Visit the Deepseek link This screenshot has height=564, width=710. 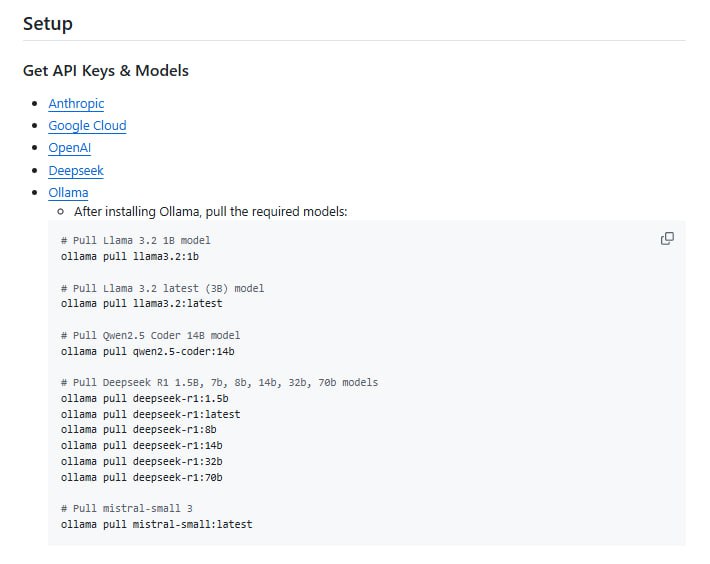pyautogui.click(x=75, y=170)
